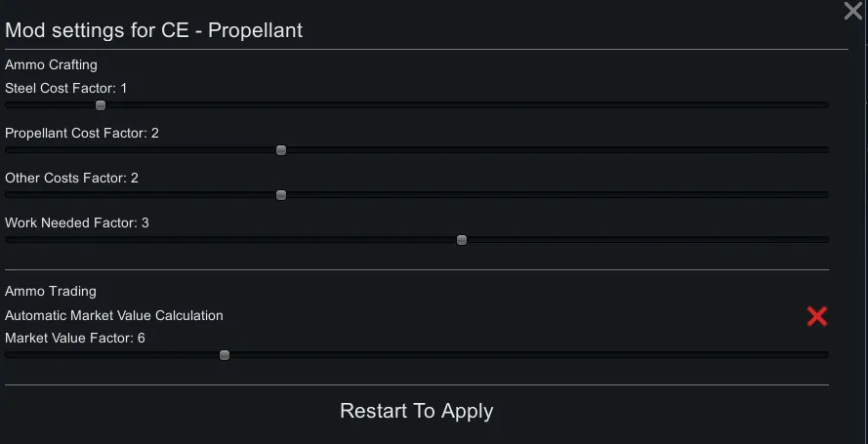Close the mod settings window

[852, 11]
